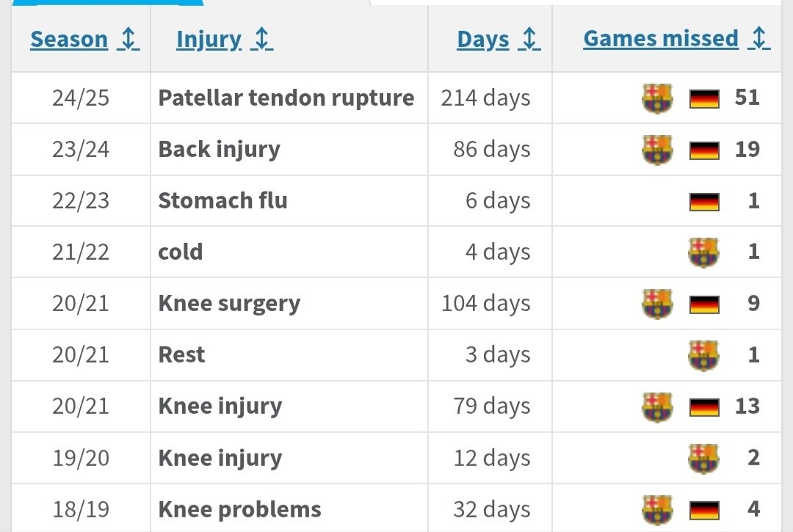793x532 pixels.
Task: Click Germany flag in Back injury row
Action: pos(704,150)
